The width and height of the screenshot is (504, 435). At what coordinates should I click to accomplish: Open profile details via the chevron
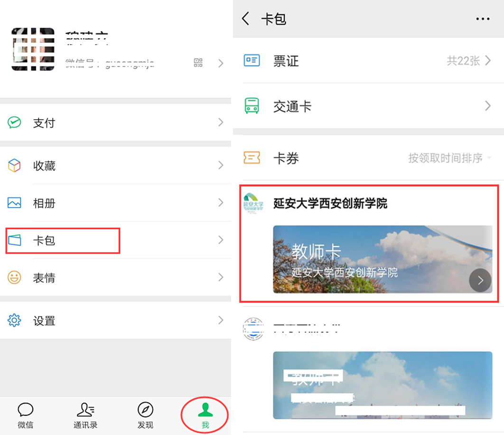[x=221, y=63]
